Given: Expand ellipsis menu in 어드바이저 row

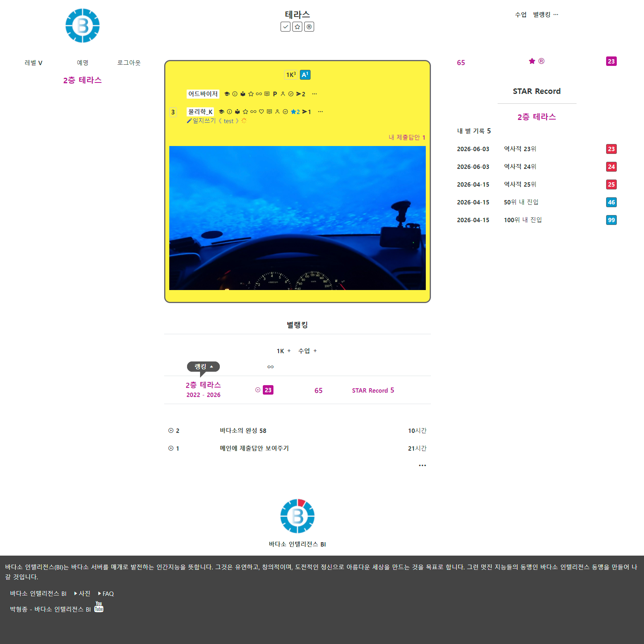Looking at the screenshot, I should (x=315, y=94).
